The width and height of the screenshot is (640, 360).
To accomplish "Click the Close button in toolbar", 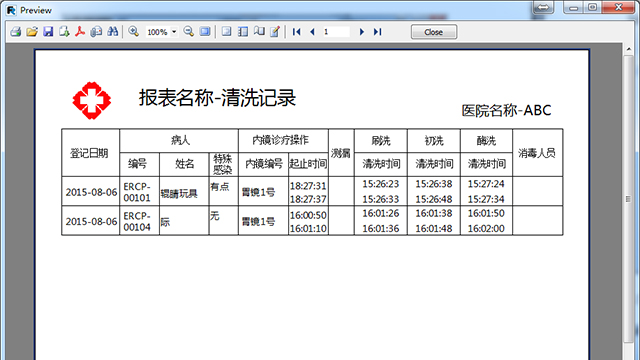I will click(434, 32).
